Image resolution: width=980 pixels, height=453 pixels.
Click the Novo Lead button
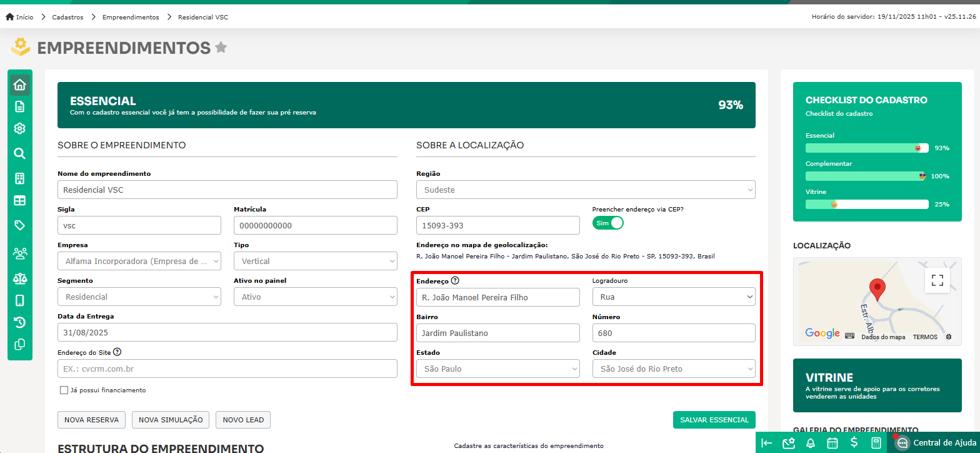(x=243, y=420)
